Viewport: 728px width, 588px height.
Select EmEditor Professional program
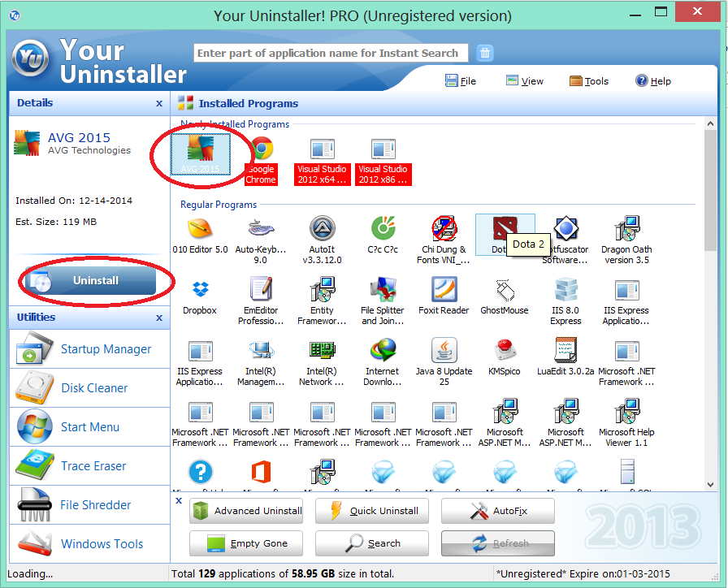261,300
